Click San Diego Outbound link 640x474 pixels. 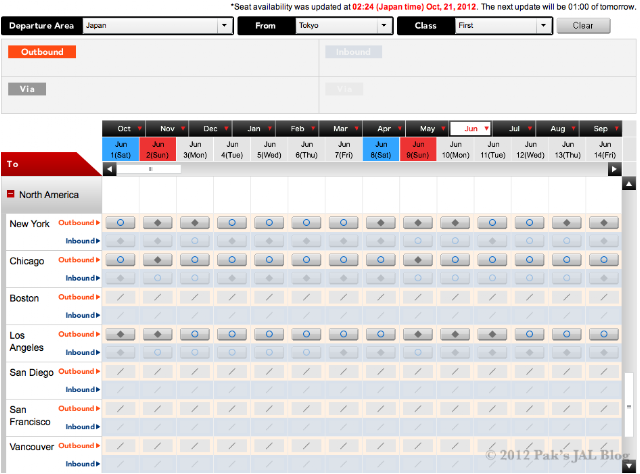pos(79,372)
